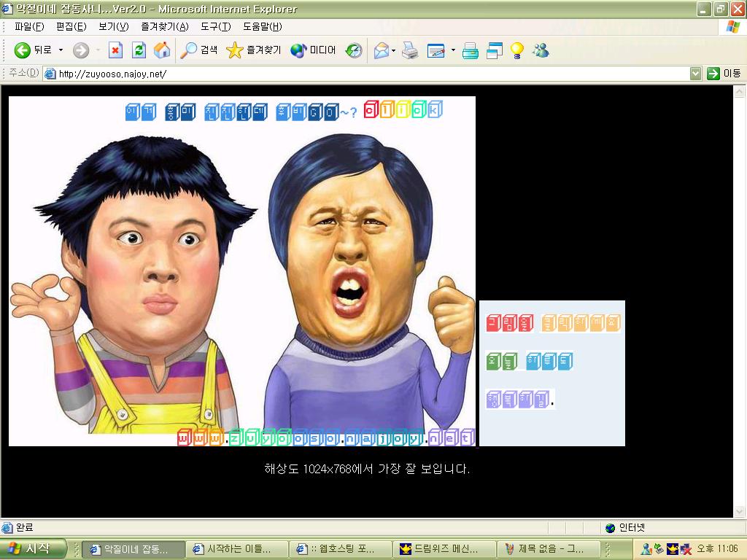Expand the Edit icon dropdown arrow
The width and height of the screenshot is (747, 560).
click(x=453, y=50)
